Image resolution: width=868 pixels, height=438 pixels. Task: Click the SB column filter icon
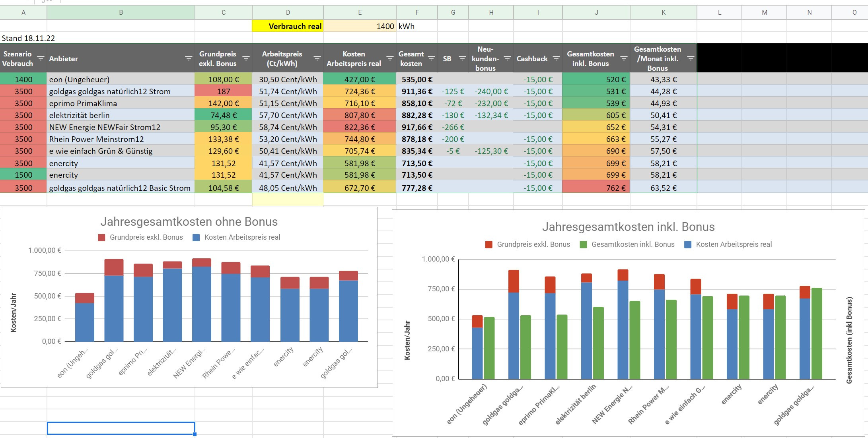pos(462,58)
